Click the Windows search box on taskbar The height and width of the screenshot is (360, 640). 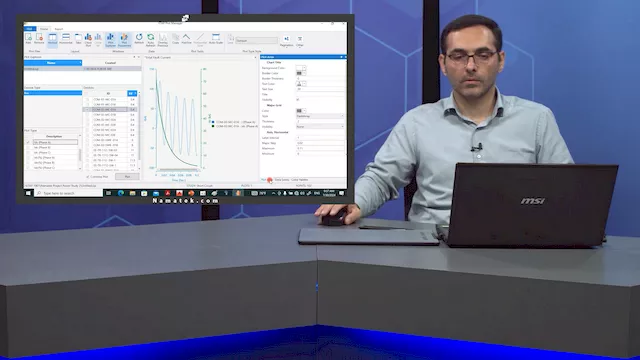pos(69,193)
